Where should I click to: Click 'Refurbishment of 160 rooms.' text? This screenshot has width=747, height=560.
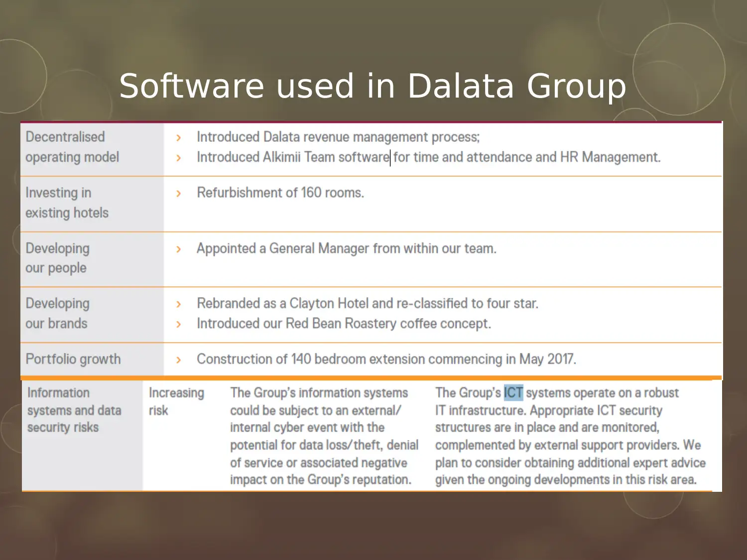(x=280, y=193)
